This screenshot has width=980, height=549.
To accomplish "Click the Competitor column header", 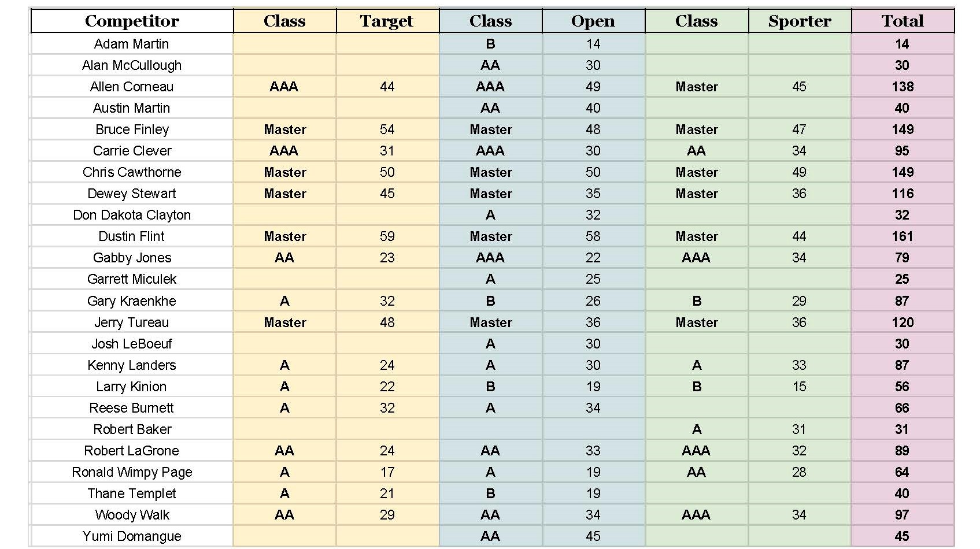I will pyautogui.click(x=132, y=21).
